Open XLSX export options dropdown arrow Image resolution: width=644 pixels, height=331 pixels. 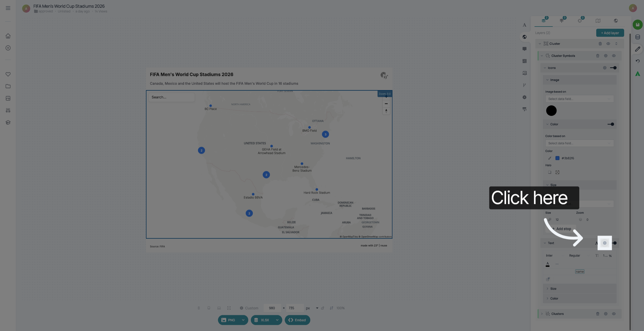pos(277,320)
